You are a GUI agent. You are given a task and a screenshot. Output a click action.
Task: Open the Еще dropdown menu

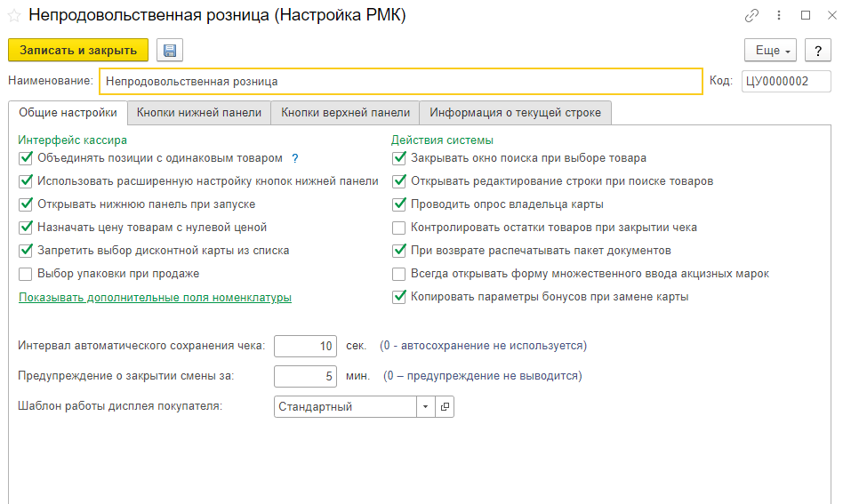point(770,51)
